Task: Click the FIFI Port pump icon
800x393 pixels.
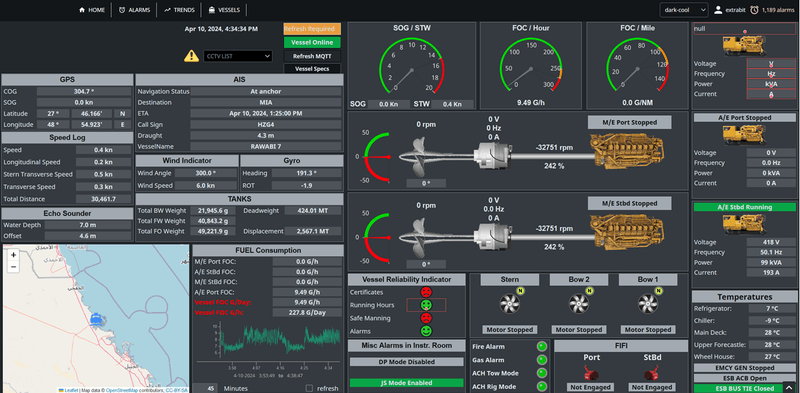Action: tap(591, 375)
